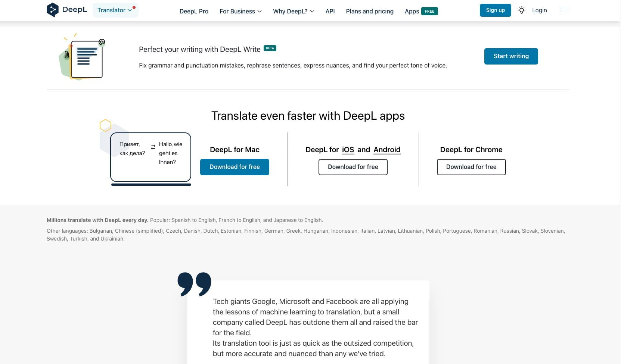
Task: Expand the For Business dropdown
Action: (240, 11)
